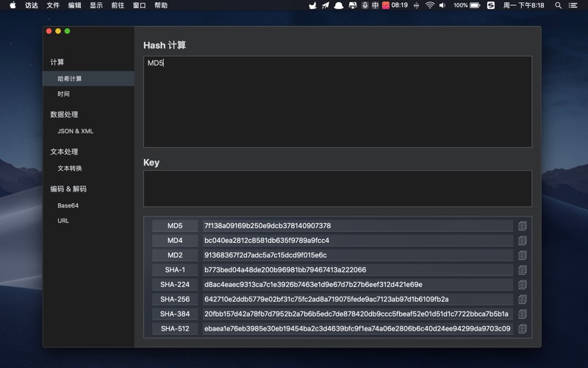This screenshot has height=368, width=588.
Task: Focus the Key input field
Action: click(x=337, y=188)
